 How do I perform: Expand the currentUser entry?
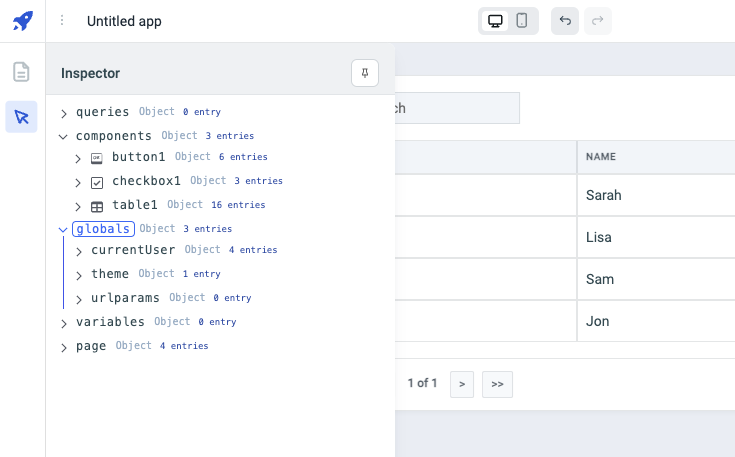click(79, 251)
